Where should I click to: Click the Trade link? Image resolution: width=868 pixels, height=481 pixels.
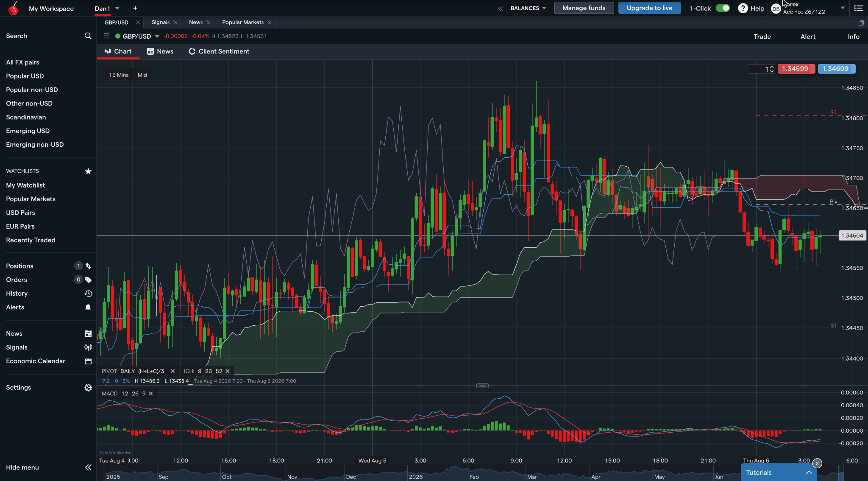(762, 36)
